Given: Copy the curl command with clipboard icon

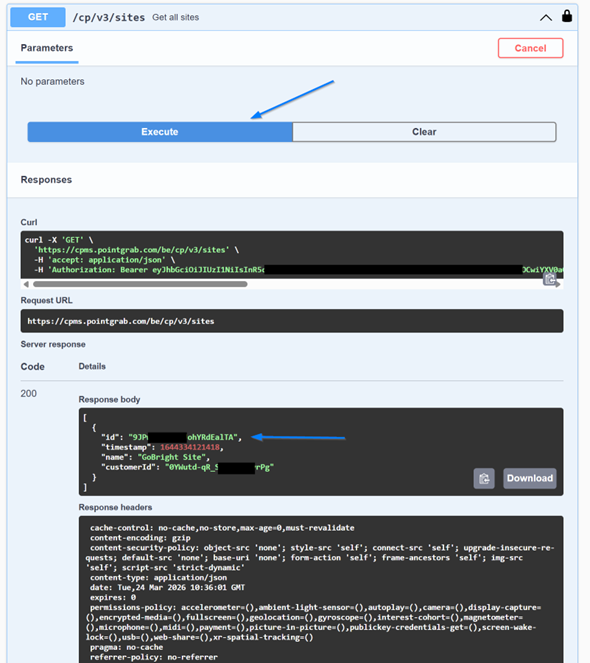Looking at the screenshot, I should 549,279.
